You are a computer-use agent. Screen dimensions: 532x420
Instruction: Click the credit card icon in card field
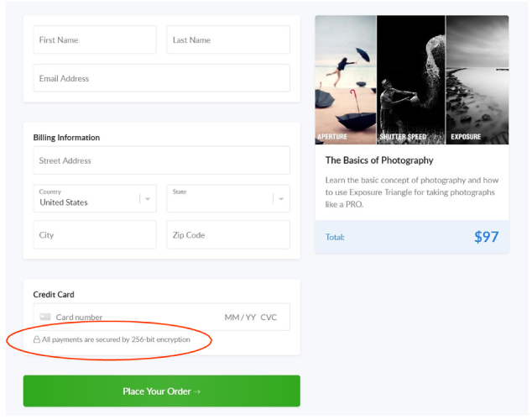[45, 317]
